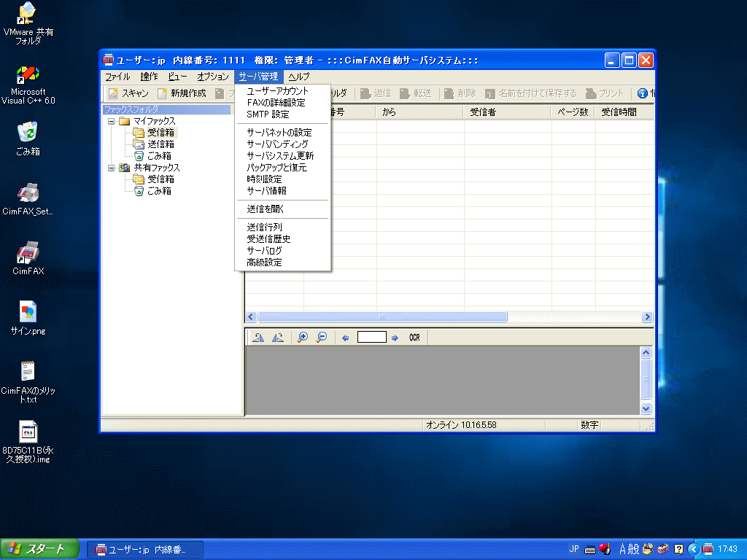Screen dimensions: 747x560
Task: Open the ヘルプ menu
Action: [x=298, y=77]
